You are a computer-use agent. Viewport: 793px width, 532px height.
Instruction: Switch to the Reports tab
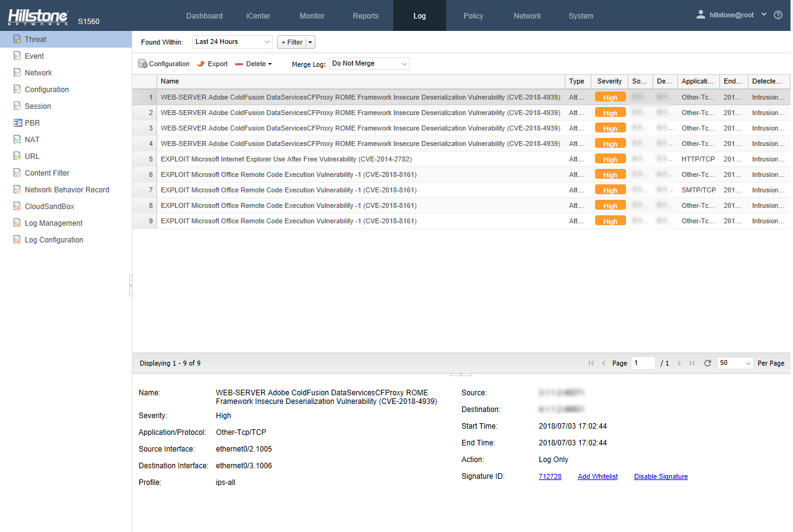coord(366,15)
